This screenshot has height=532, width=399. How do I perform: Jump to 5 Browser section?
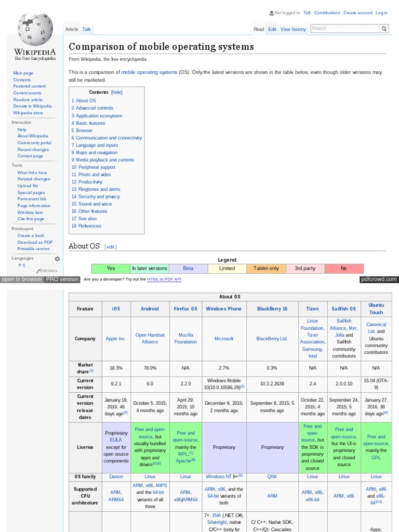tap(82, 130)
